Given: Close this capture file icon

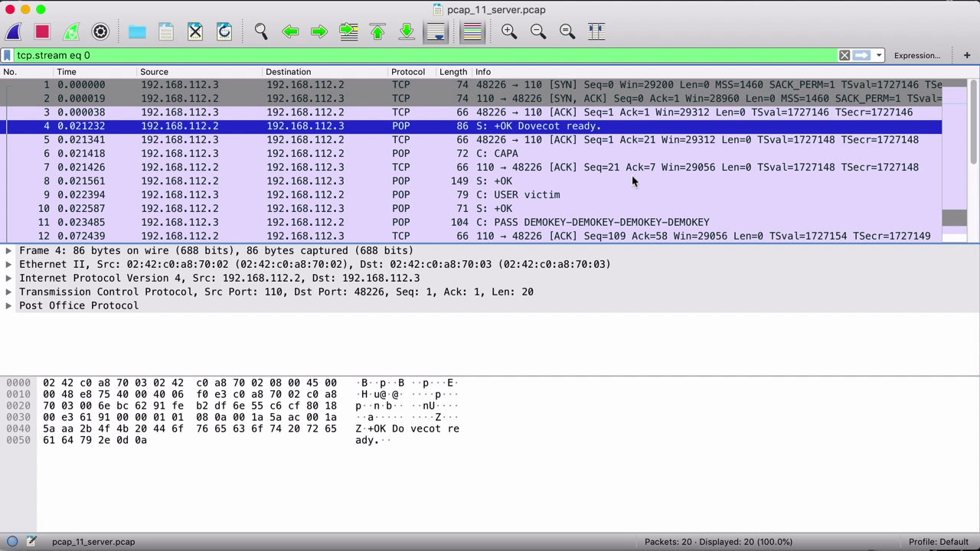Looking at the screenshot, I should pyautogui.click(x=195, y=31).
